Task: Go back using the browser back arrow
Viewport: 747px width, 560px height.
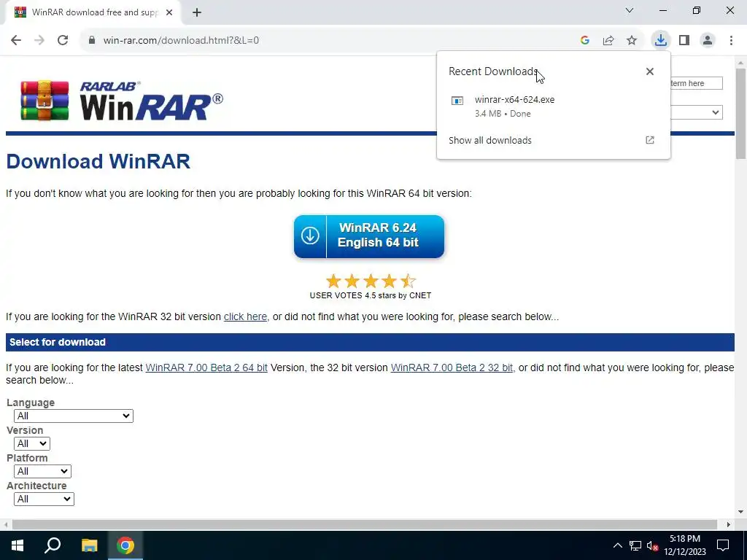Action: (x=16, y=40)
